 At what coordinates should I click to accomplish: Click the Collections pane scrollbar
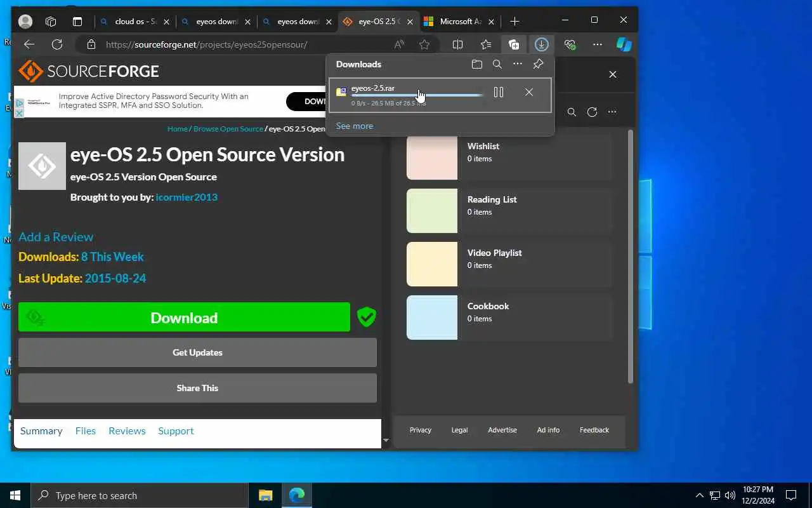(x=630, y=257)
